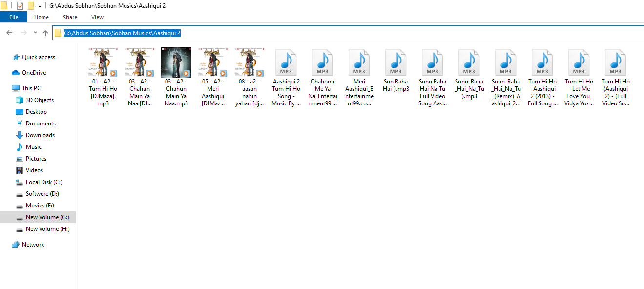Select Tum Hi Ho - Let Me Love You icon
The height and width of the screenshot is (289, 644).
(579, 62)
